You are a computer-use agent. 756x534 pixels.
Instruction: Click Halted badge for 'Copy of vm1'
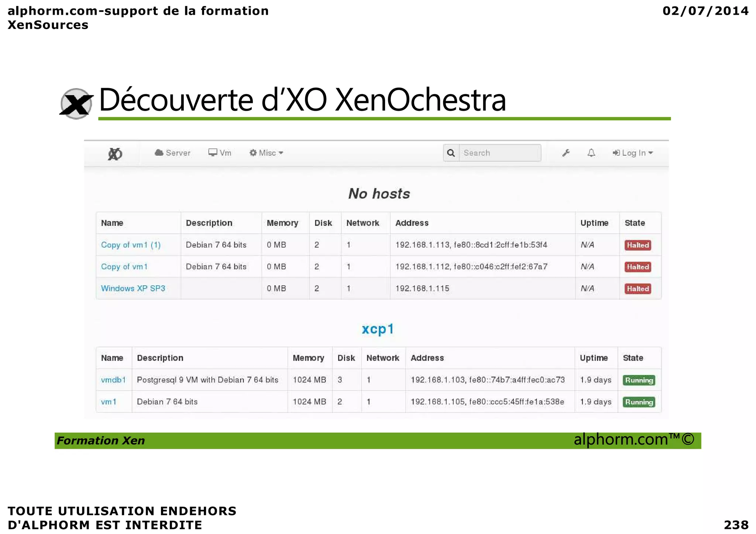[638, 267]
